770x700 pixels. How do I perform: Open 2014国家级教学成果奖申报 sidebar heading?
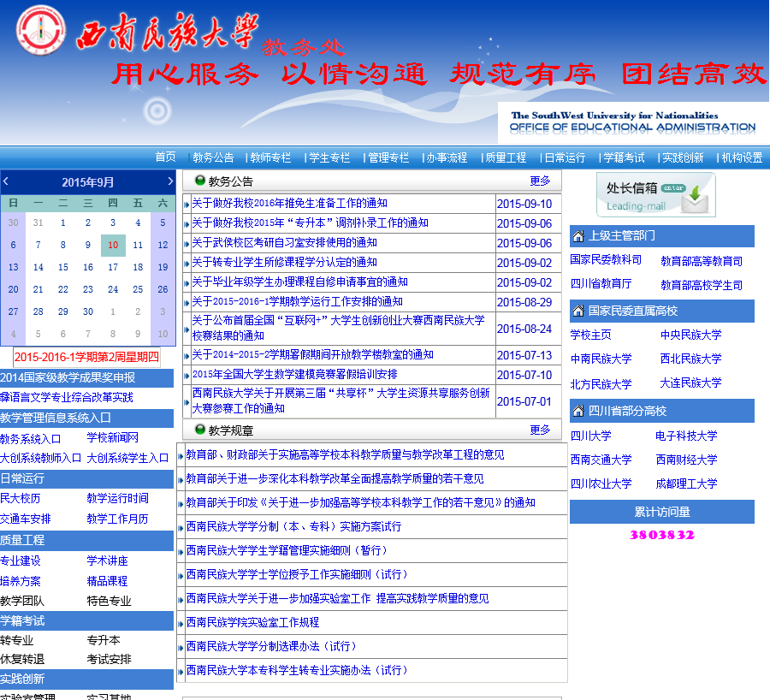(68, 377)
